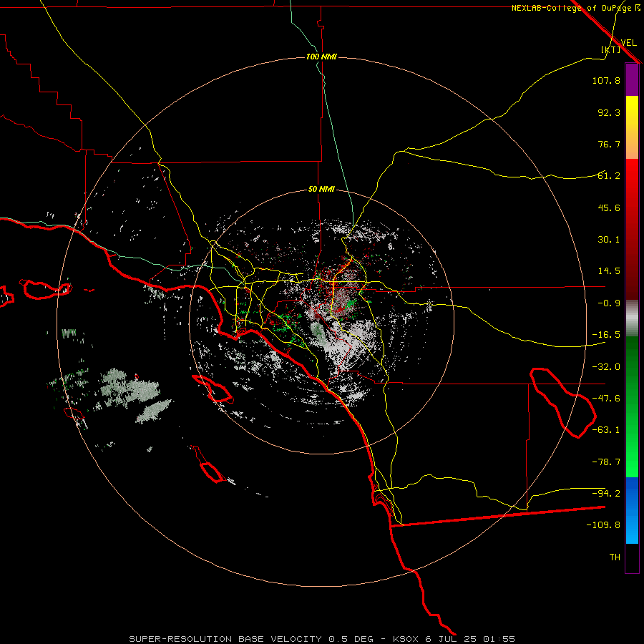The width and height of the screenshot is (644, 644).
Task: Click the TH legend label
Action: click(615, 557)
